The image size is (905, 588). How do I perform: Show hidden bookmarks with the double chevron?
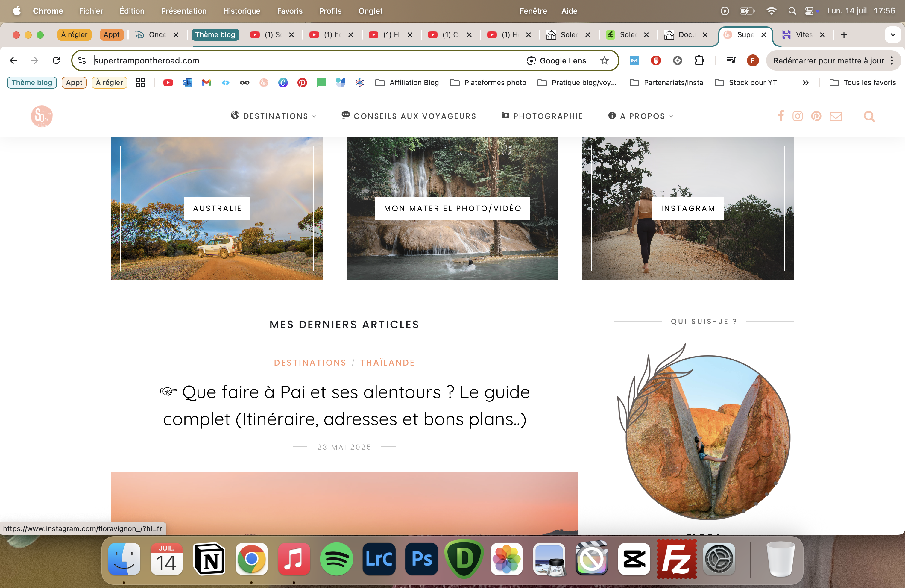[x=805, y=83]
